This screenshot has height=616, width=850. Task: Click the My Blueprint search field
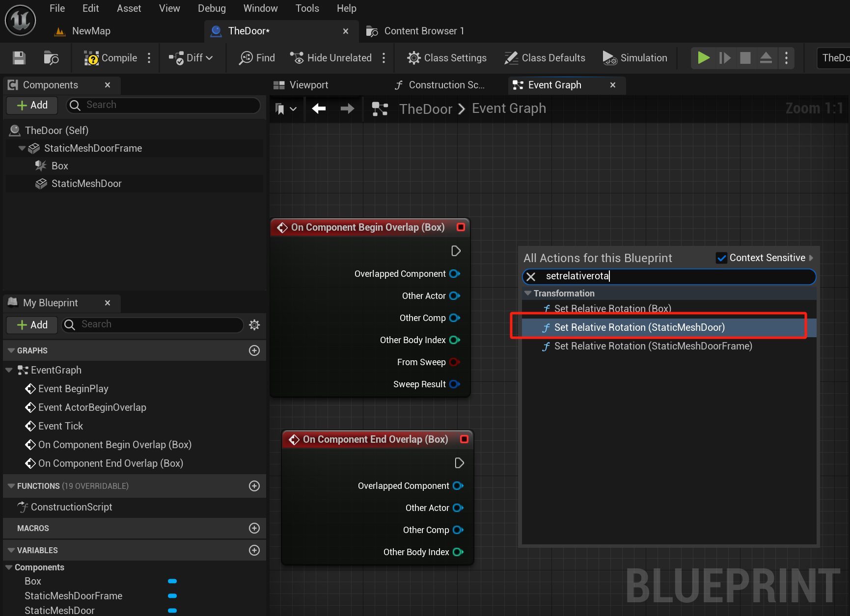pos(153,325)
